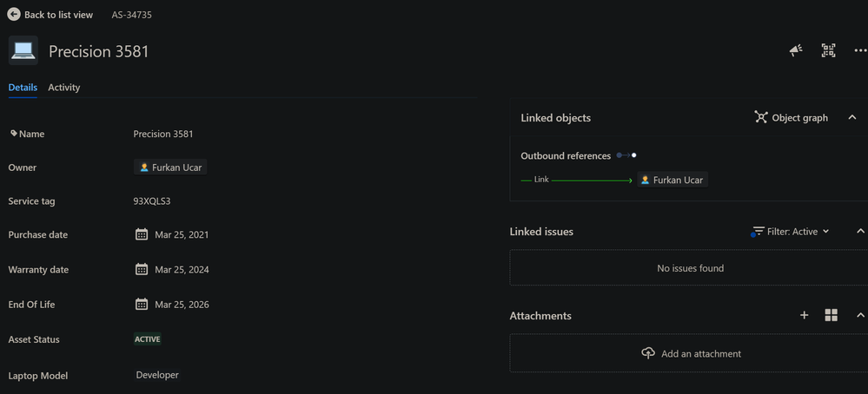The width and height of the screenshot is (868, 394).
Task: Open the announcement megaphone icon
Action: click(796, 51)
